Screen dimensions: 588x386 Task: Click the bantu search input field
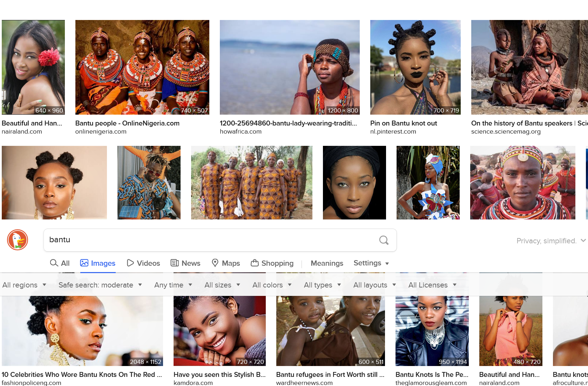point(210,240)
